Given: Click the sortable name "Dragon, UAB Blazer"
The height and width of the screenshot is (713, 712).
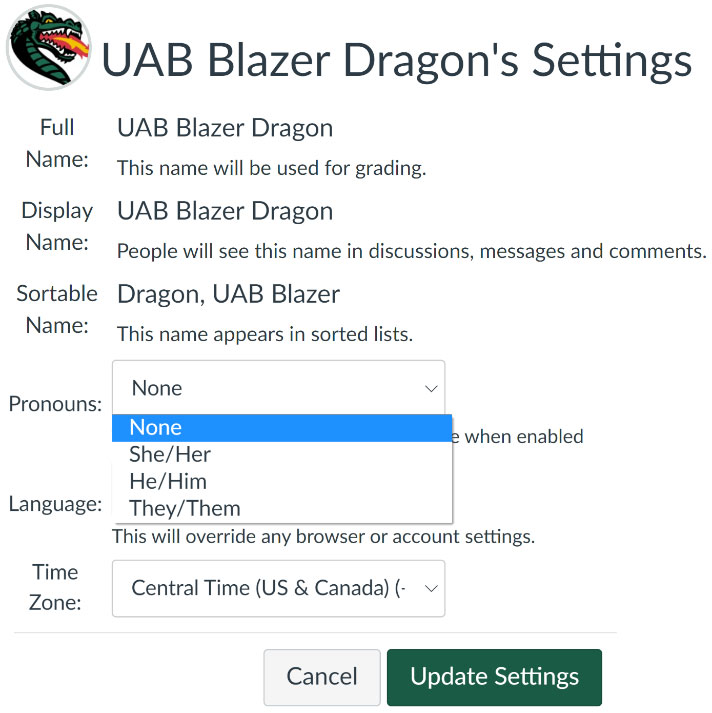Looking at the screenshot, I should 228,294.
